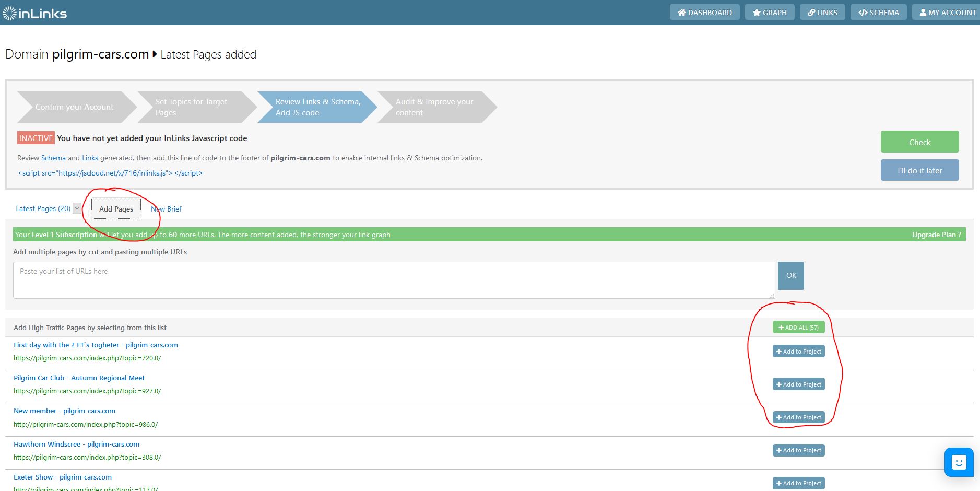
Task: Select the Add Pages tab
Action: 116,209
